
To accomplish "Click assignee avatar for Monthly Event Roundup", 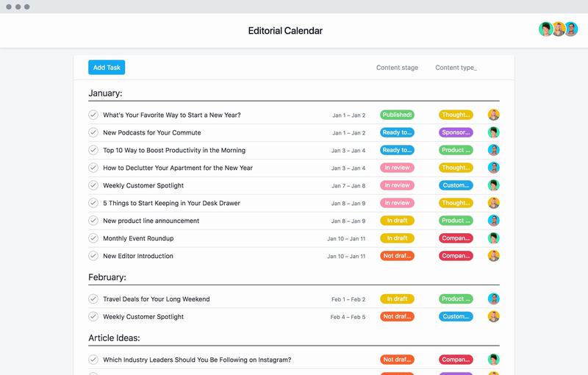I will (x=494, y=238).
